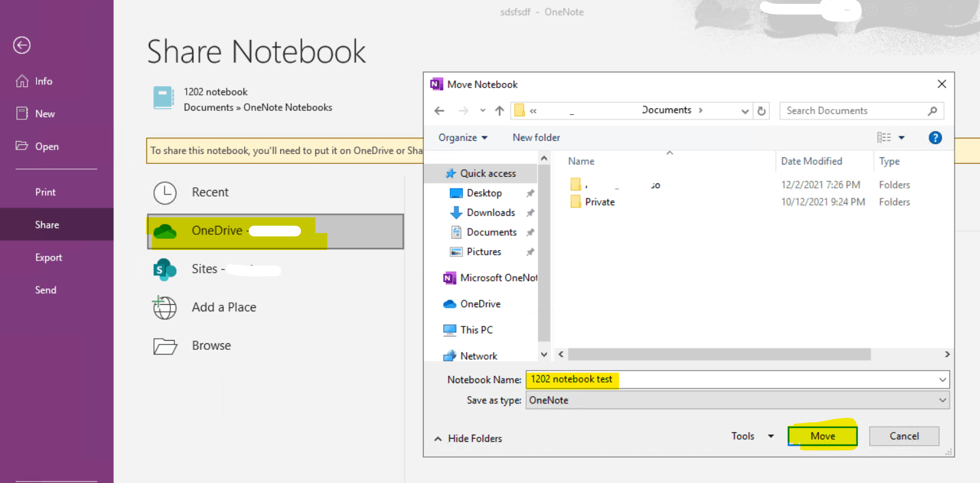Click the New folder button
The height and width of the screenshot is (483, 980).
click(536, 138)
